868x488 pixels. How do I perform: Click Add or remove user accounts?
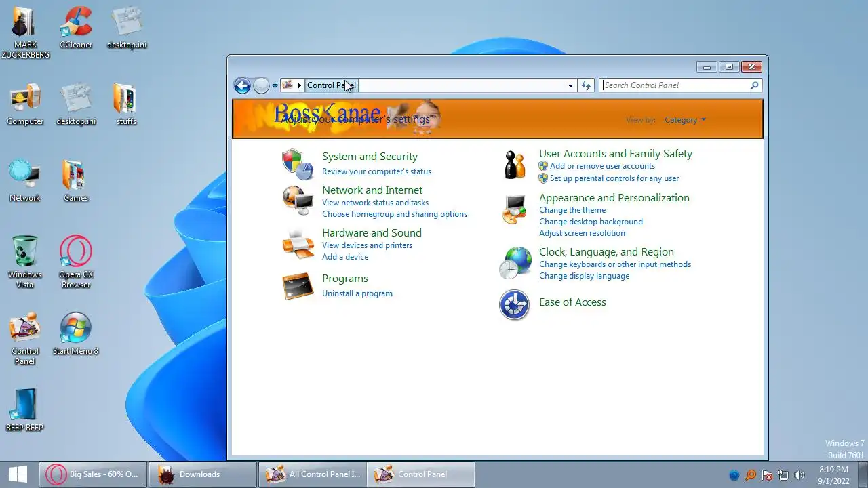(602, 166)
